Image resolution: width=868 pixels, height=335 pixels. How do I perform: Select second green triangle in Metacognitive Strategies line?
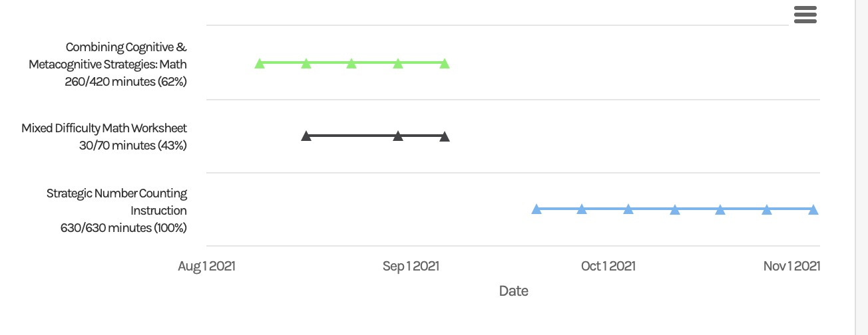[x=306, y=64]
